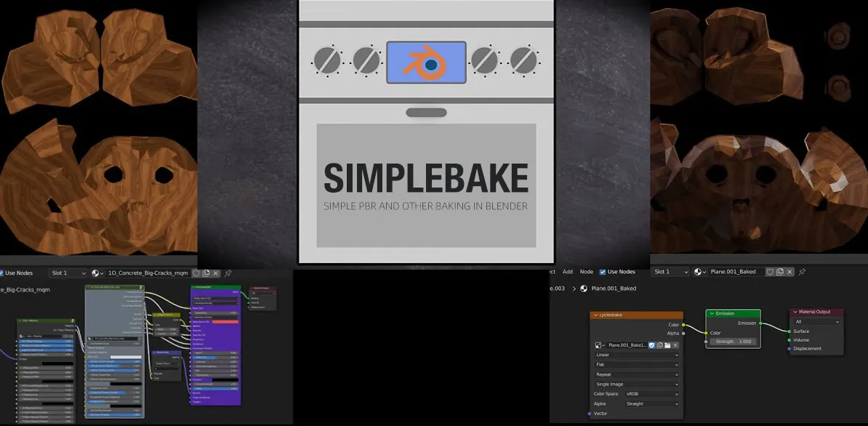This screenshot has height=426, width=868.
Task: Open sRGB color space dropdown
Action: click(x=651, y=394)
